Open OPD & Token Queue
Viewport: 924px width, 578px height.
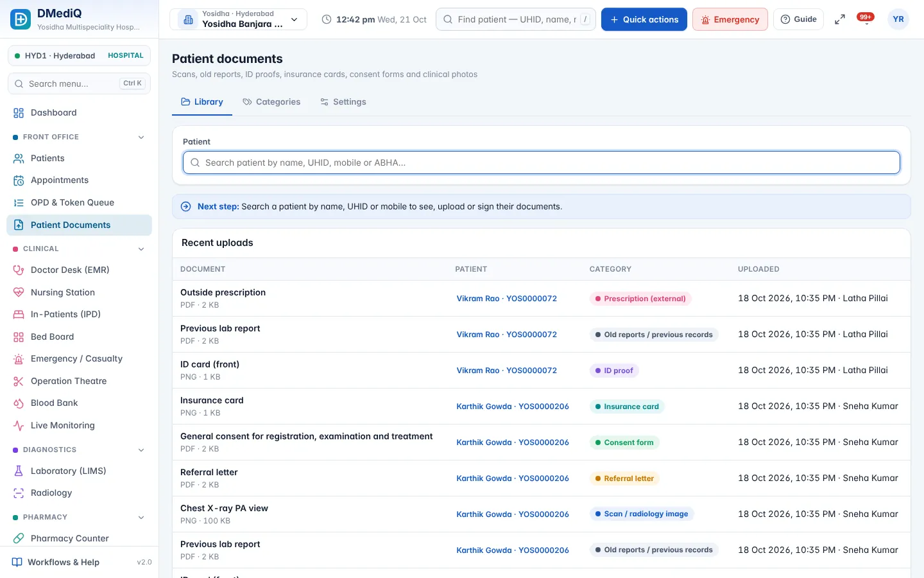click(79, 202)
